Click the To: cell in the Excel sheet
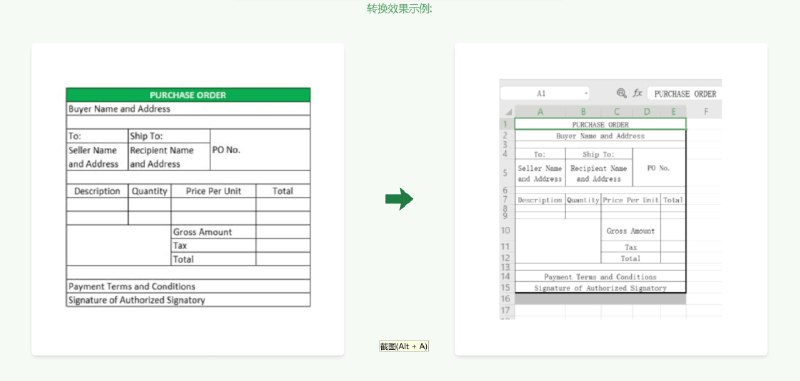This screenshot has height=381, width=800. 540,154
